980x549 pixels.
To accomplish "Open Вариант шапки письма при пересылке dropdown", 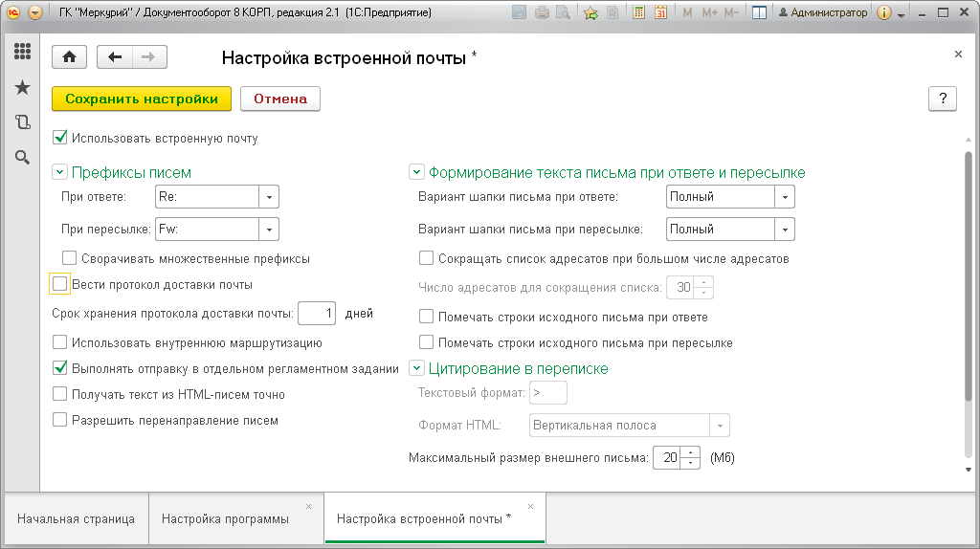I will click(x=785, y=230).
